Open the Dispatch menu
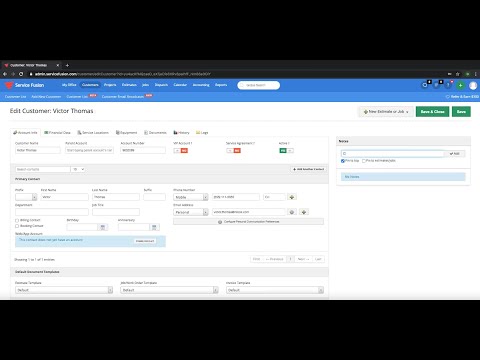 (x=161, y=85)
